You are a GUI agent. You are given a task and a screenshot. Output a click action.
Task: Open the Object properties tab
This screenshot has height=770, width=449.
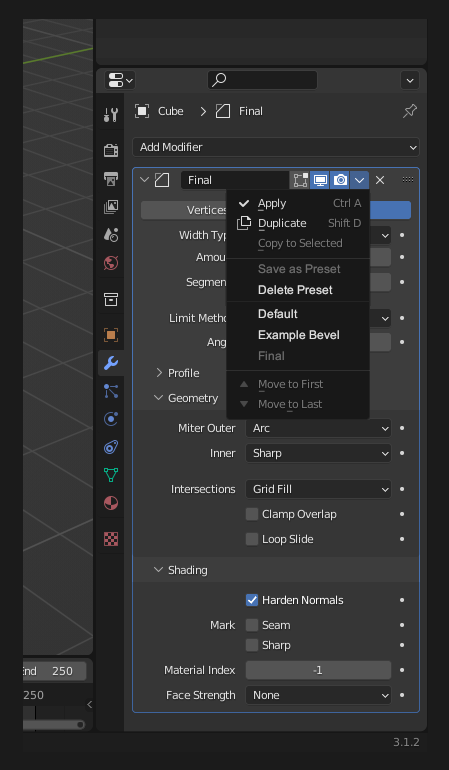click(111, 335)
